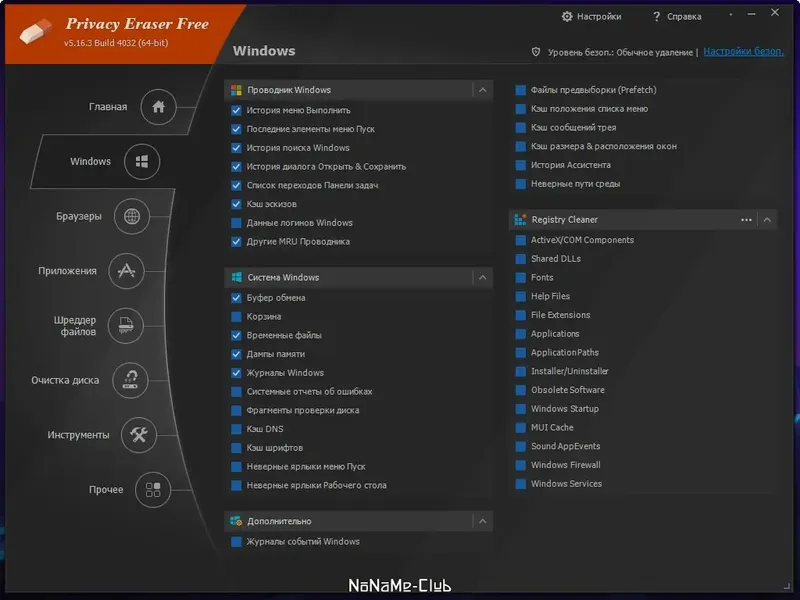Enable the Корзина checkbox
800x600 pixels.
tap(237, 317)
